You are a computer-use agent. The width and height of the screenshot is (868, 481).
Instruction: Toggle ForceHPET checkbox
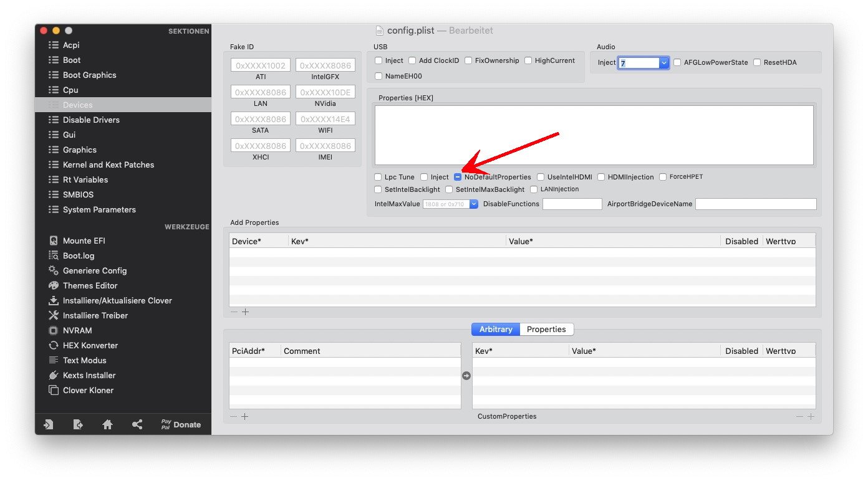[x=663, y=177]
